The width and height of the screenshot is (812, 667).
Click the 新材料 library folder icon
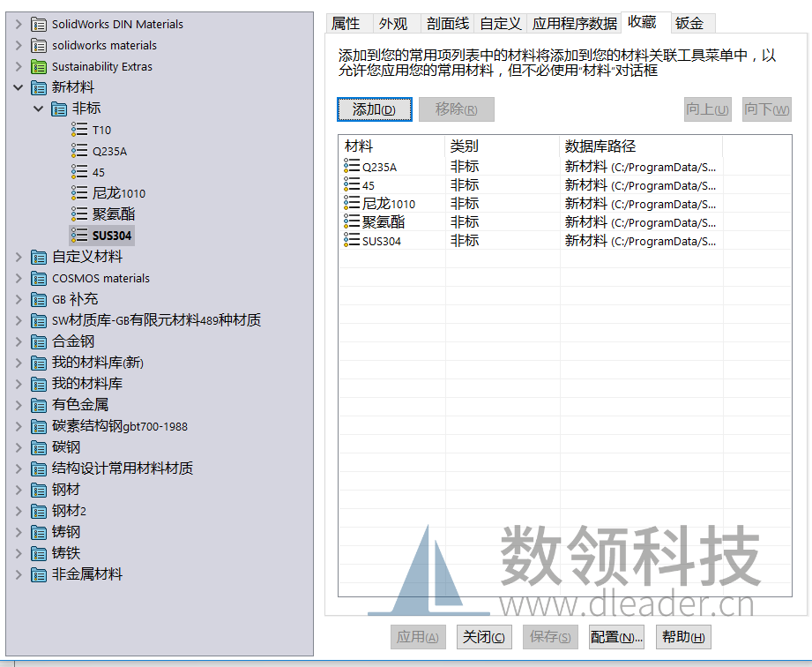tap(38, 87)
